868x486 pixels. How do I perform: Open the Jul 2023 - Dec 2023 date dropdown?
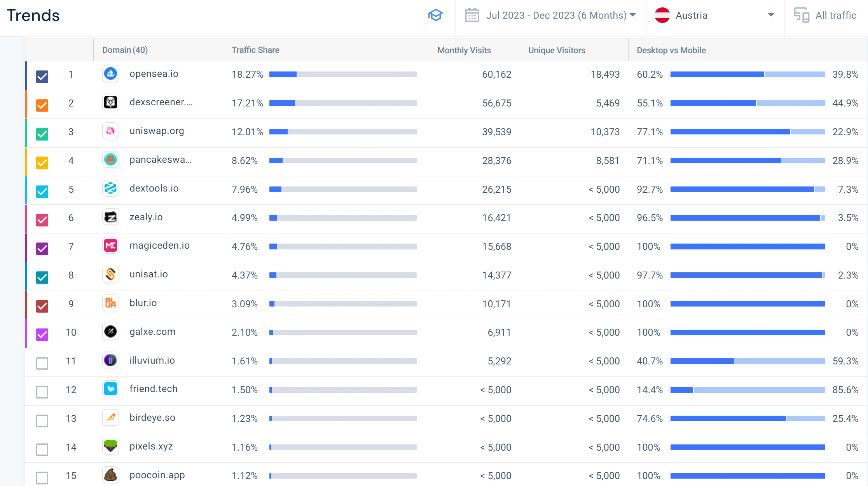556,16
